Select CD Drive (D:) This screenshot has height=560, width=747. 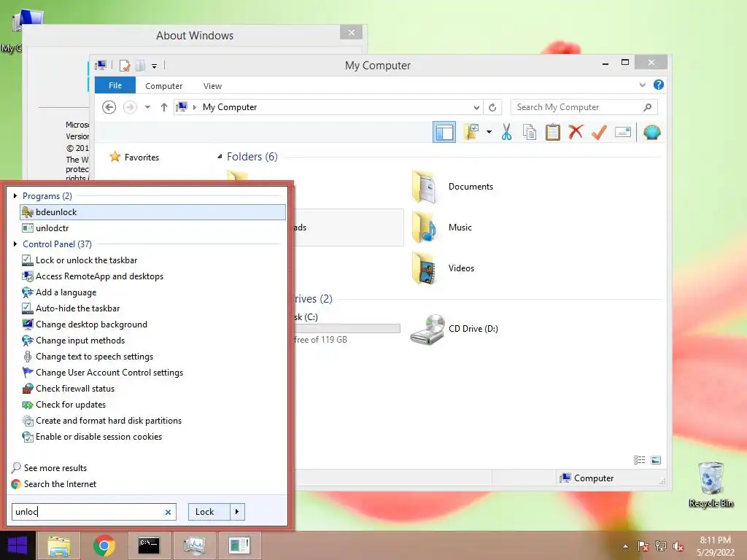click(x=454, y=329)
